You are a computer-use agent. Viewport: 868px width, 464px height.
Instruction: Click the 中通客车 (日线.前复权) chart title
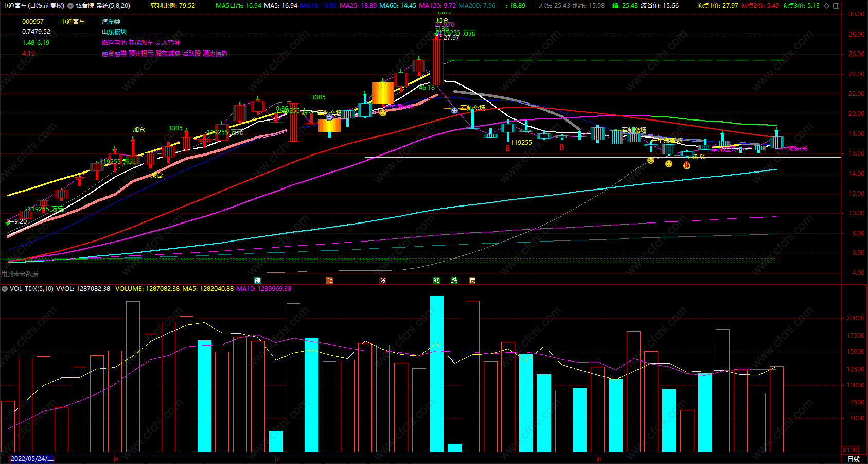click(33, 6)
